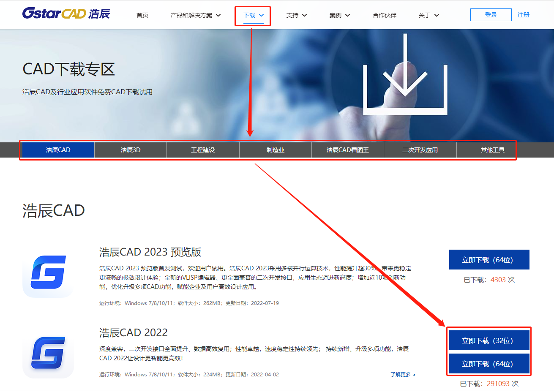Screen dimensions: 554x392
Task: Click the 更新日期：2022-04-02 text
Action: pyautogui.click(x=252, y=374)
